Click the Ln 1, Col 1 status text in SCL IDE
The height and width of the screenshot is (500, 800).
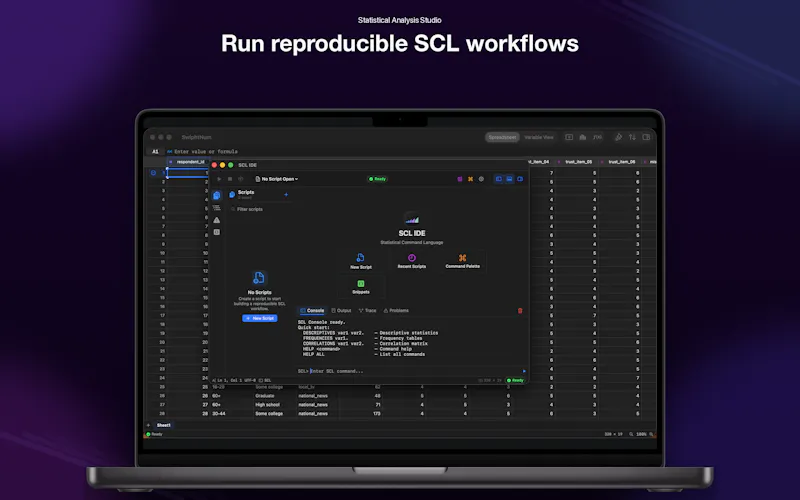228,381
